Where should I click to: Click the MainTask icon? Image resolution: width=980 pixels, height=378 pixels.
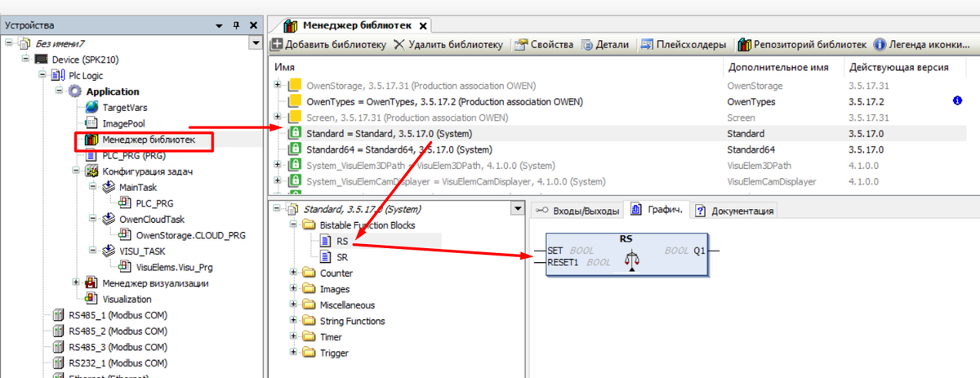click(x=109, y=187)
